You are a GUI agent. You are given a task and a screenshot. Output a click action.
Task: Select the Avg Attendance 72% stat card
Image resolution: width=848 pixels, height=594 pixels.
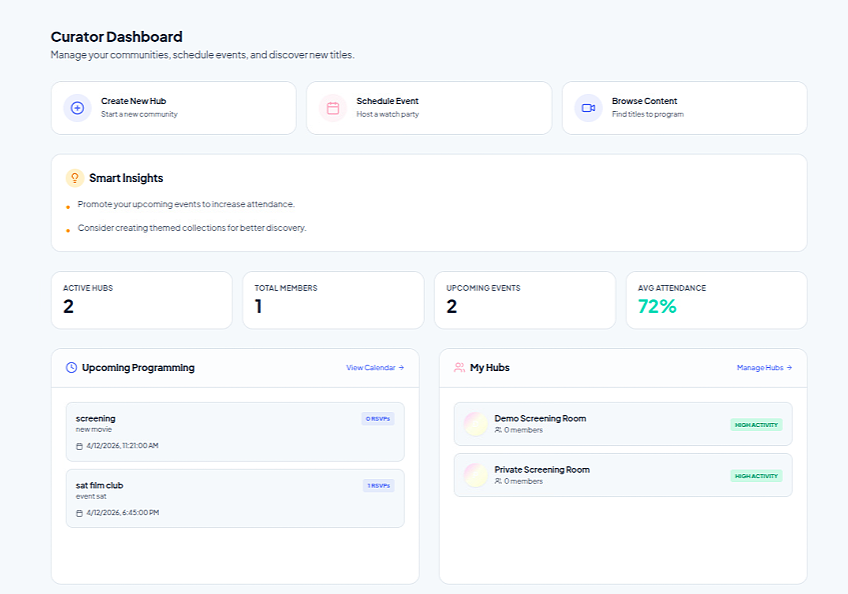point(716,300)
